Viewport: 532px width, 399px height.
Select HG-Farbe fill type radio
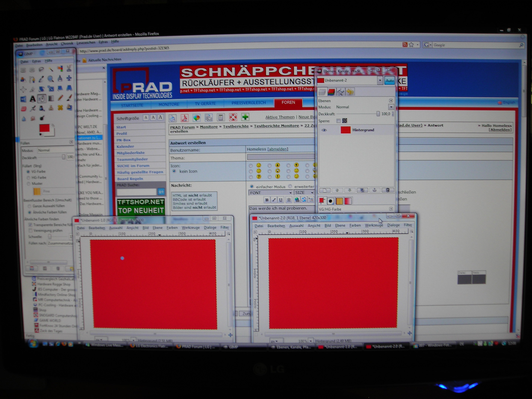click(x=28, y=178)
